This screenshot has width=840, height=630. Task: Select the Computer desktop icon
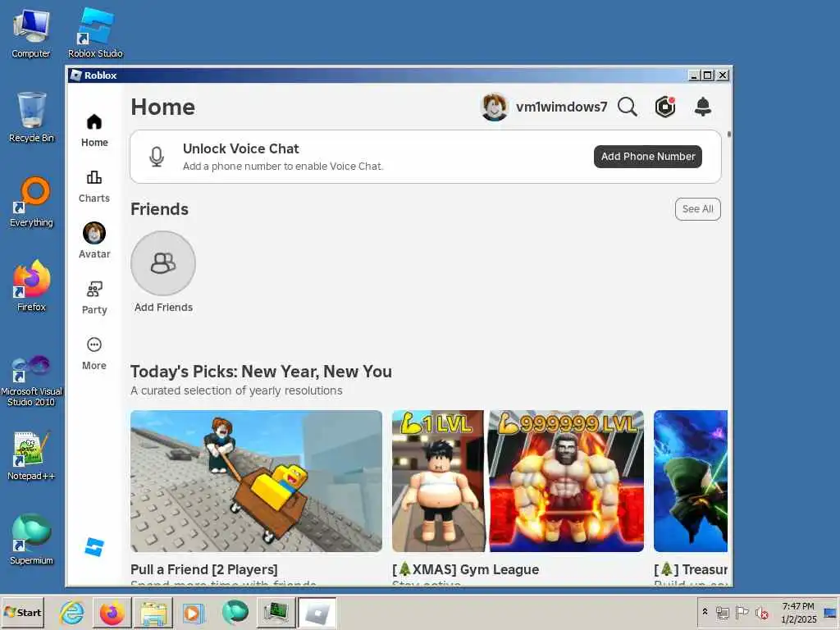(31, 33)
